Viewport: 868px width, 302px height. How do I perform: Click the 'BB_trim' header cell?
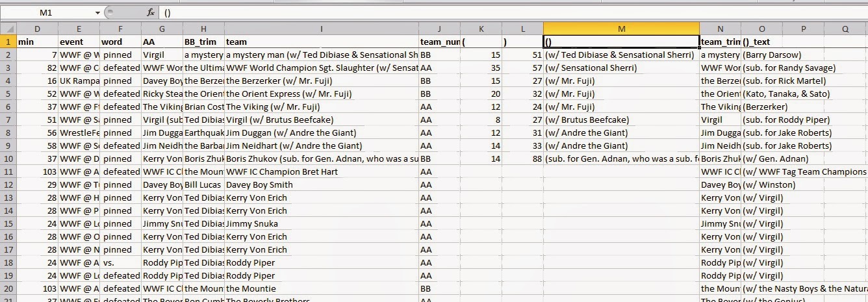point(203,42)
